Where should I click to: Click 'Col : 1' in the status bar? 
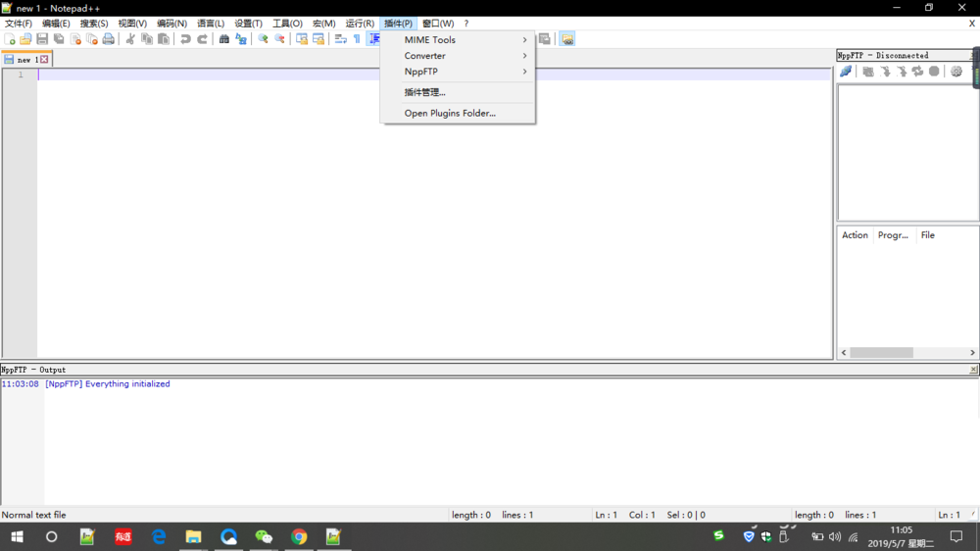point(642,515)
